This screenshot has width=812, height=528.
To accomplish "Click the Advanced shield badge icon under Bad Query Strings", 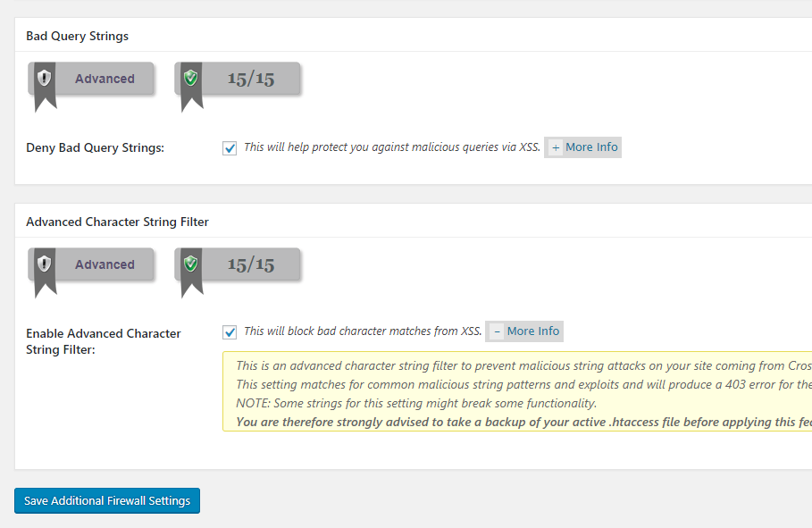I will (x=45, y=79).
